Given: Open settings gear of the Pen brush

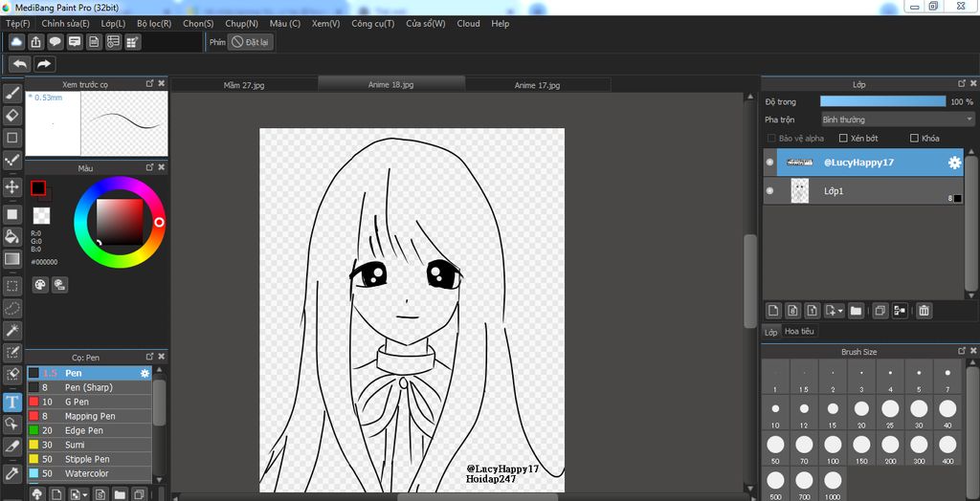Looking at the screenshot, I should click(145, 373).
